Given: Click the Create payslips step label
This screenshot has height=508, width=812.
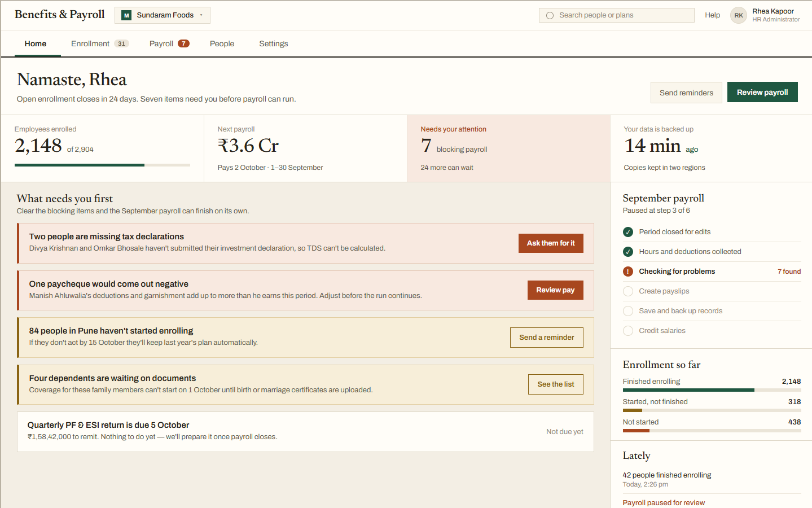Looking at the screenshot, I should pos(664,291).
